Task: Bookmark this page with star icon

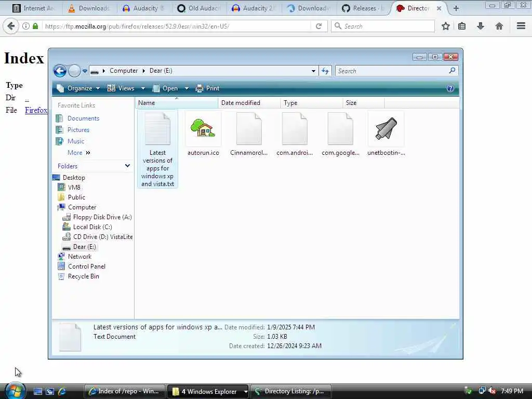Action: click(445, 26)
